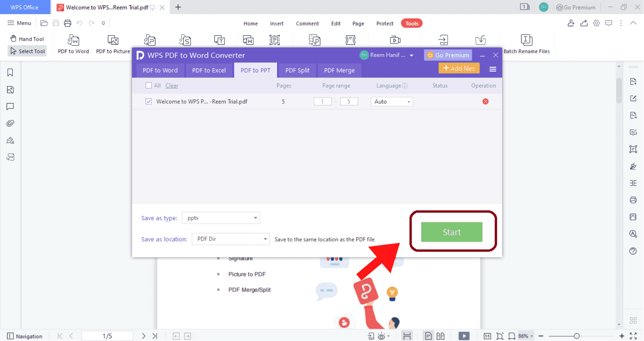Toggle the Navigation pane
The height and width of the screenshot is (341, 644).
point(25,336)
